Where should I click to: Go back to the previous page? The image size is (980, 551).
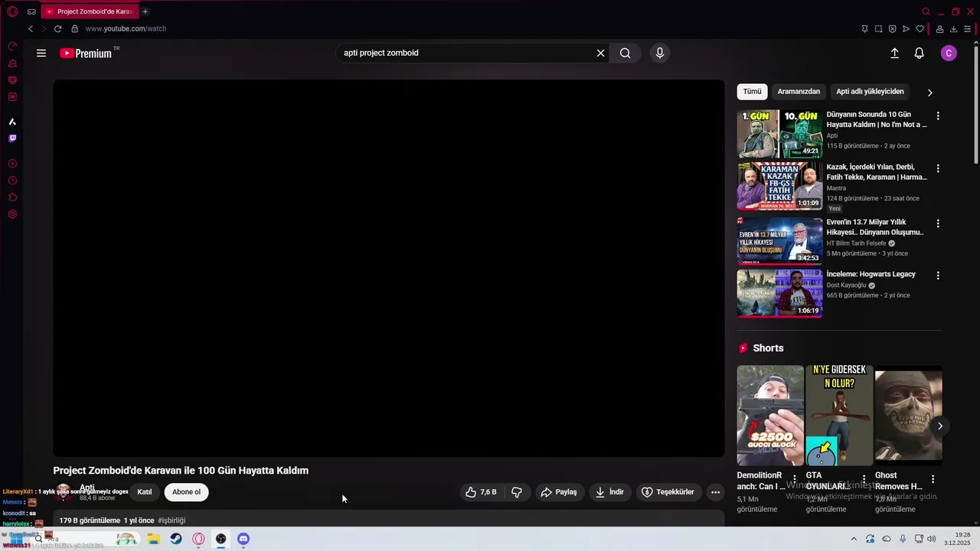(31, 28)
